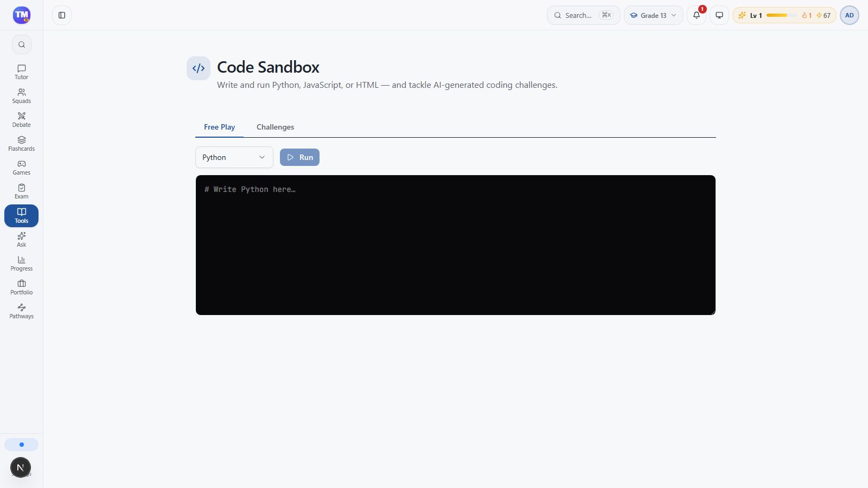
Task: Open the Python language dropdown
Action: [x=234, y=157]
